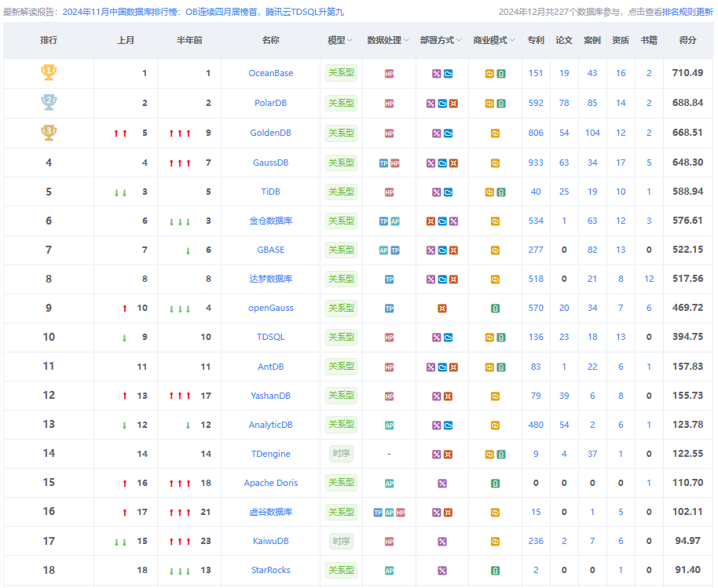Open the 达梦数据库 link
718x588 pixels.
[x=270, y=279]
